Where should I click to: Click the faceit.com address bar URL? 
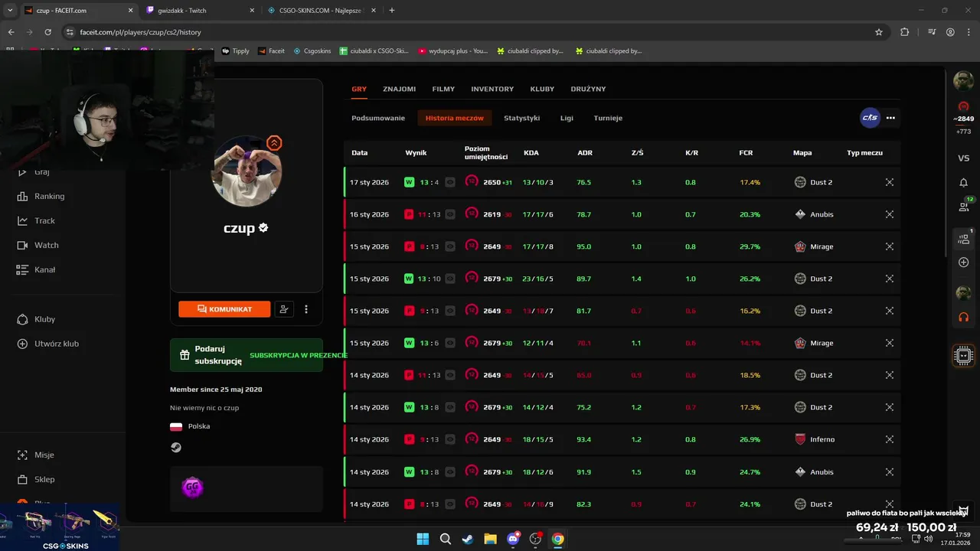[x=140, y=32]
